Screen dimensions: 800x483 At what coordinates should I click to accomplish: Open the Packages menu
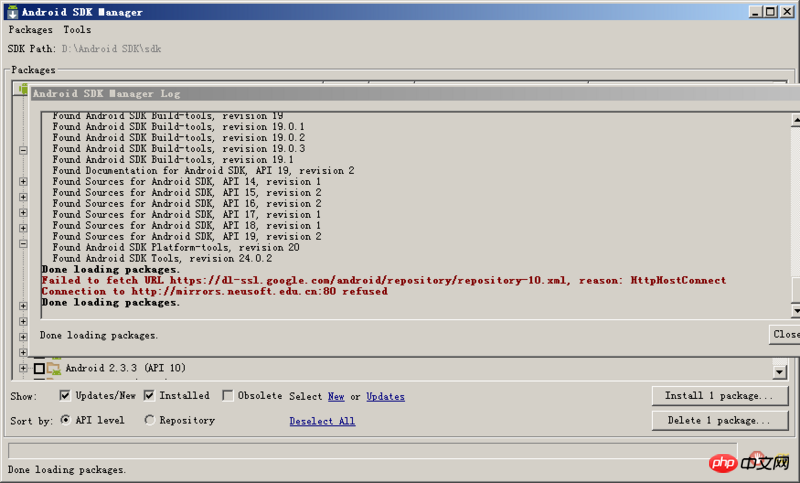(31, 30)
